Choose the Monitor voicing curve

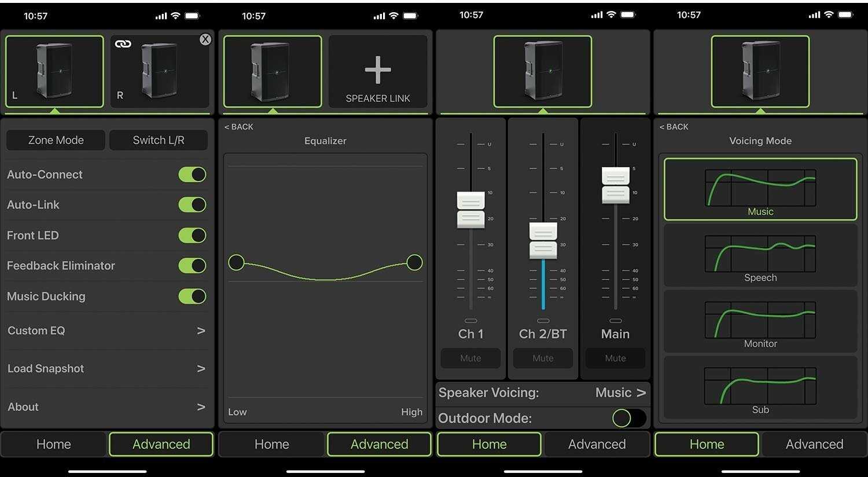760,321
